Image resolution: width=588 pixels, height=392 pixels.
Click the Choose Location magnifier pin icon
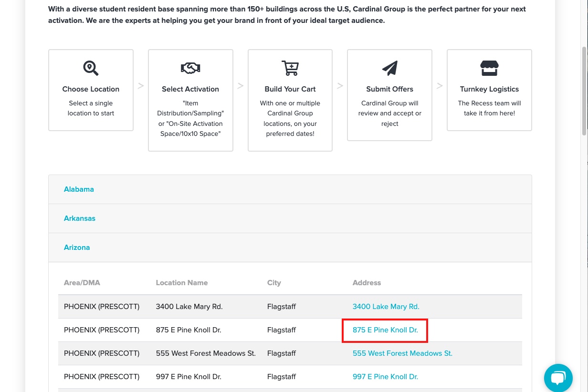pos(91,68)
